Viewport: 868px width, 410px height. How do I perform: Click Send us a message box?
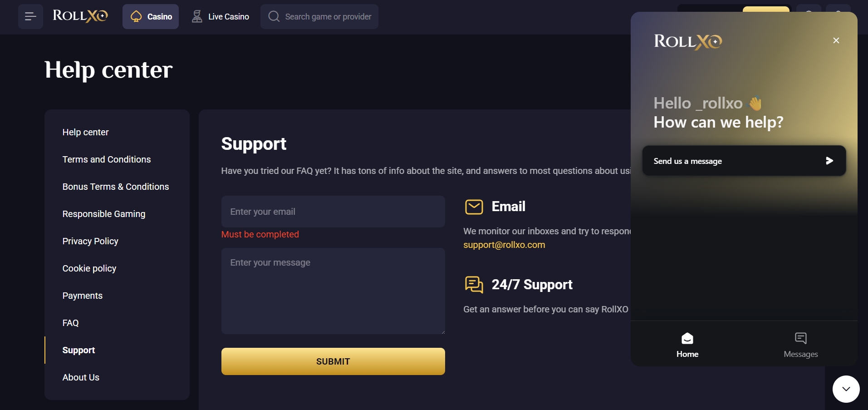point(744,161)
